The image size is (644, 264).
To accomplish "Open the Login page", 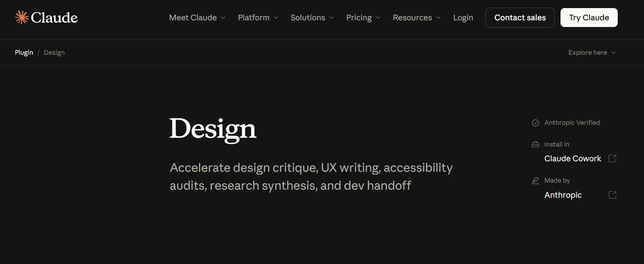I will [463, 18].
